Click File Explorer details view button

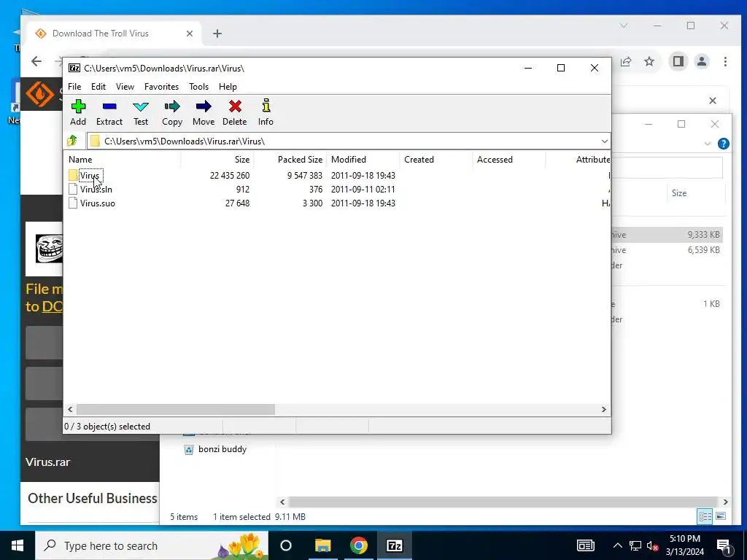tap(705, 516)
